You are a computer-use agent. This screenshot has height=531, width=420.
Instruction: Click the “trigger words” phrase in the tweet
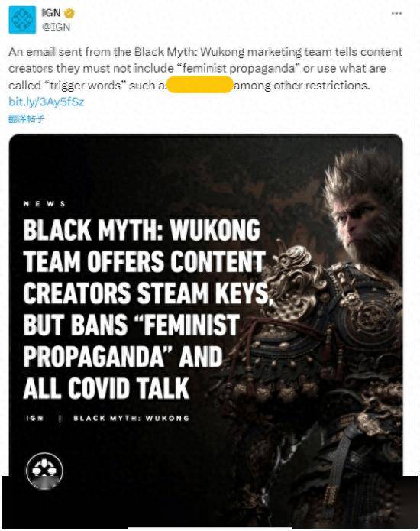point(83,86)
